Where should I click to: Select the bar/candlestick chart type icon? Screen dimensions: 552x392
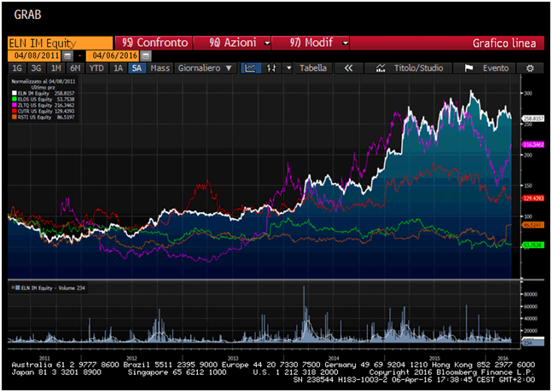[271, 68]
